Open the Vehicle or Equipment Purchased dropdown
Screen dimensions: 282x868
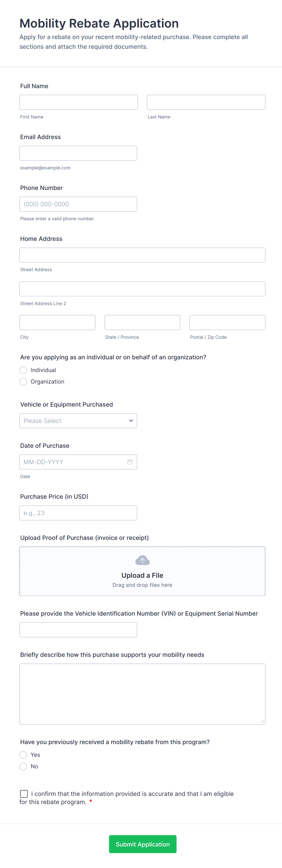[78, 421]
